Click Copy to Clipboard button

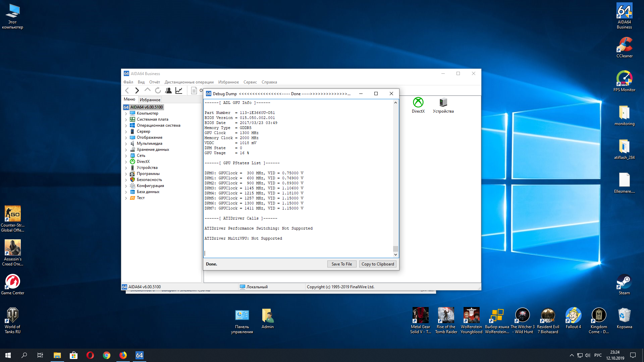point(378,264)
